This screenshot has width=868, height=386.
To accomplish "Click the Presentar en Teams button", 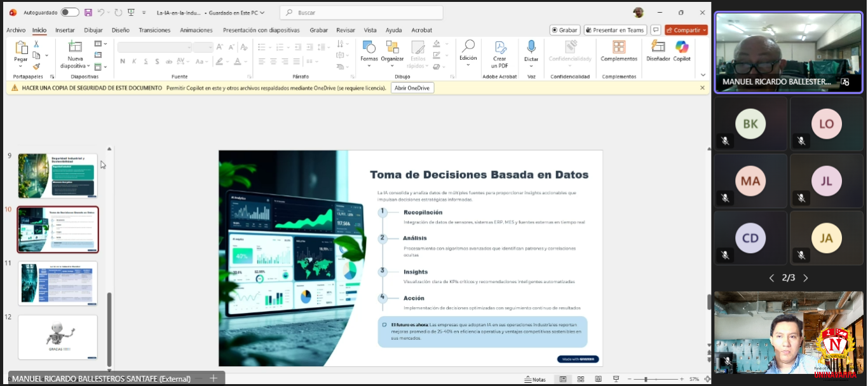I will pos(615,30).
